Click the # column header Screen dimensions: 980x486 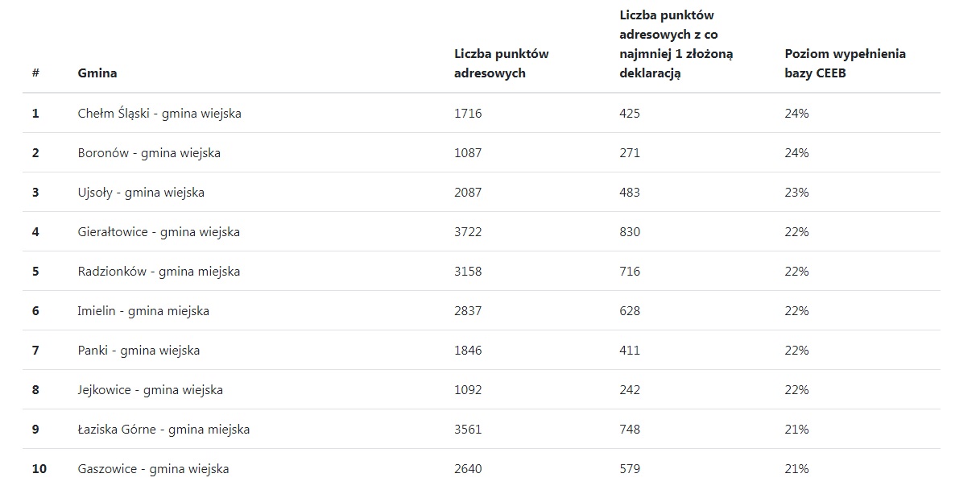point(35,73)
